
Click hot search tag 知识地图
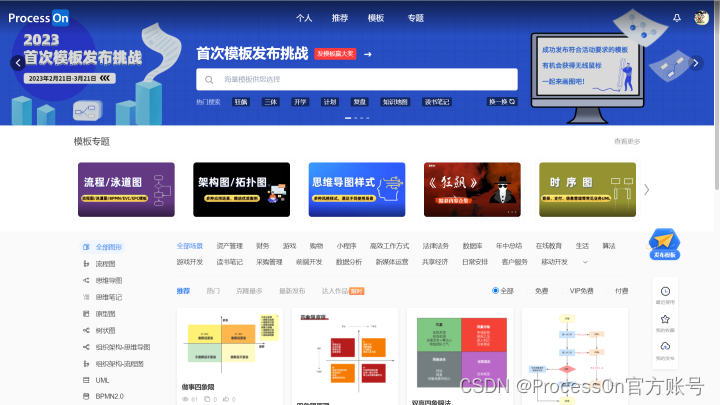tap(395, 102)
